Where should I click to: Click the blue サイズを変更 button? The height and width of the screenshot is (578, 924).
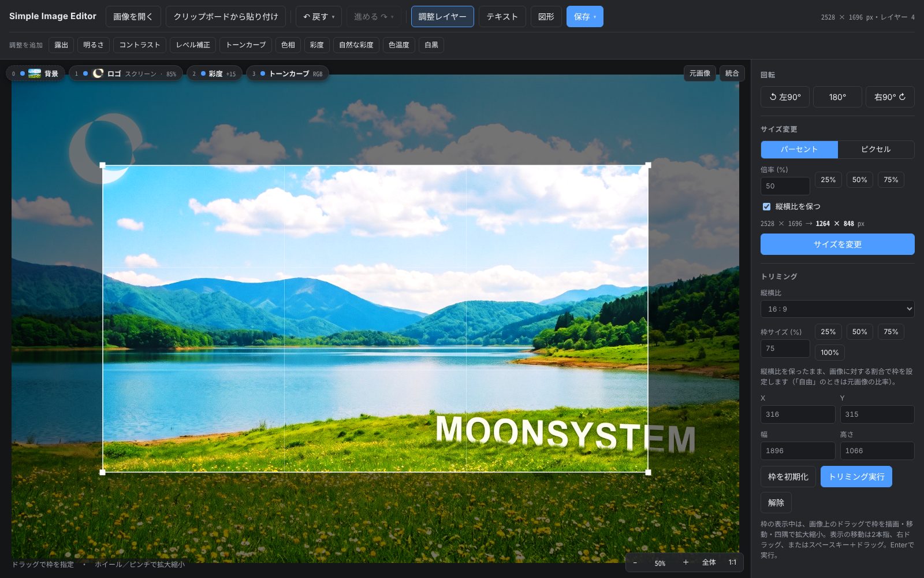(x=837, y=244)
